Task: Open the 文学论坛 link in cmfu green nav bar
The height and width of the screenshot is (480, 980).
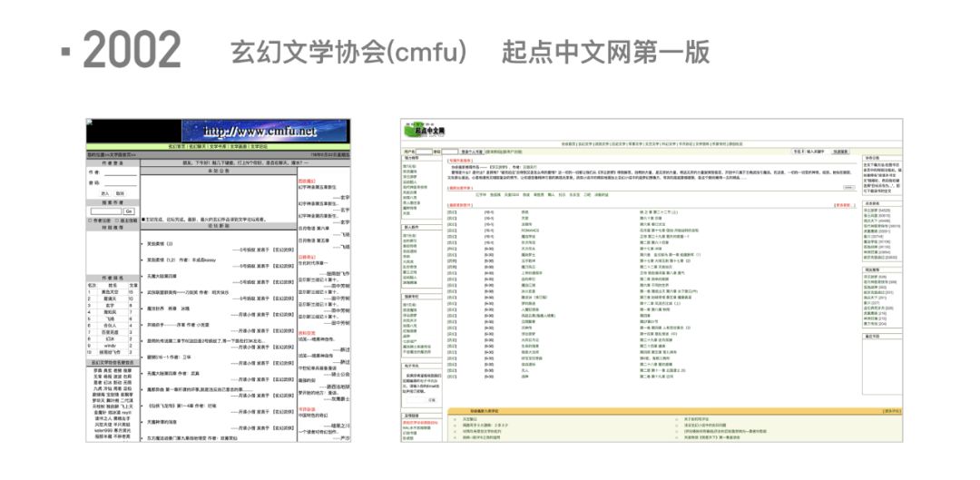Action: [x=260, y=146]
